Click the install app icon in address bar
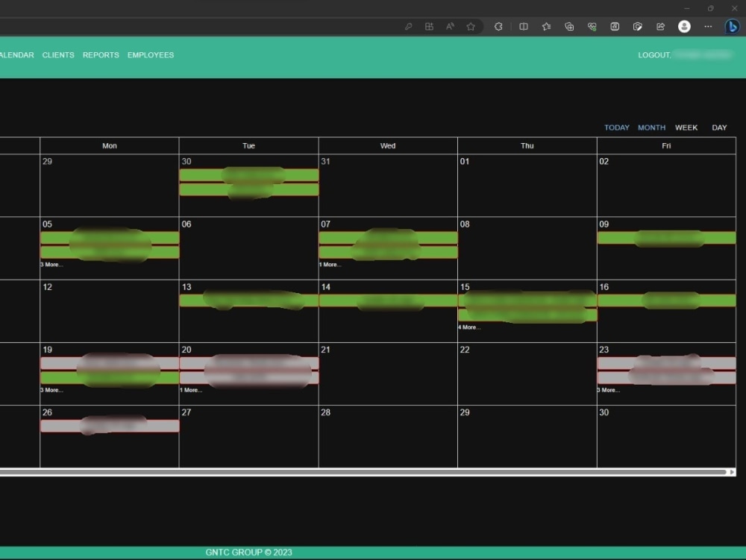The image size is (746, 560). pyautogui.click(x=429, y=27)
